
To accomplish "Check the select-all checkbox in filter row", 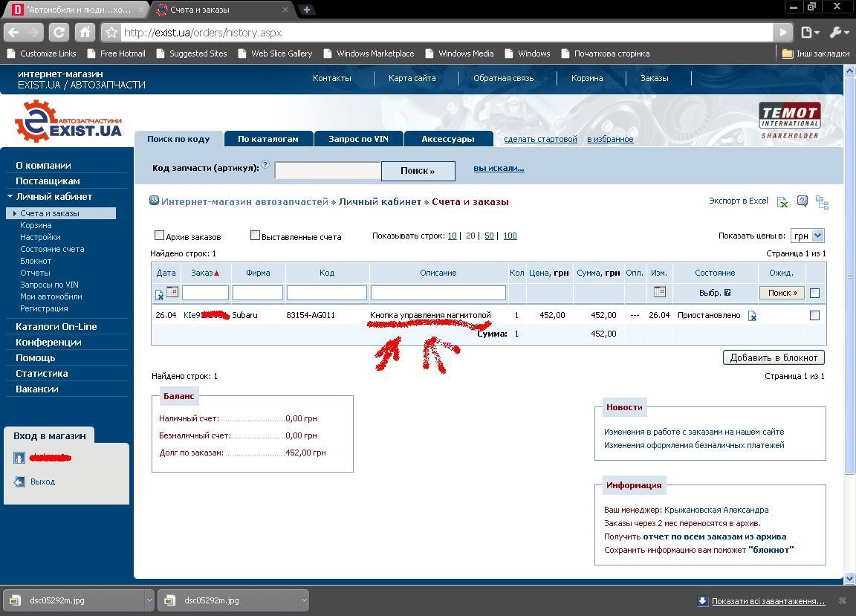I will 815,294.
